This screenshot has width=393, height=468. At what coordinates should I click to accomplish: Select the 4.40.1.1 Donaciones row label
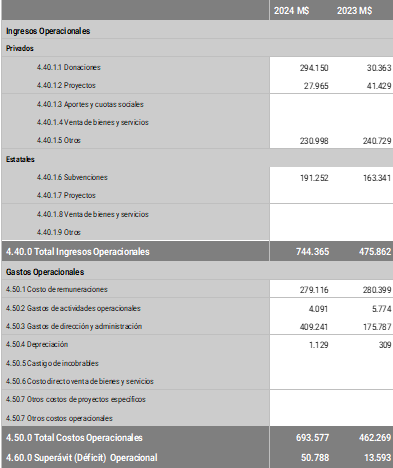pyautogui.click(x=69, y=67)
